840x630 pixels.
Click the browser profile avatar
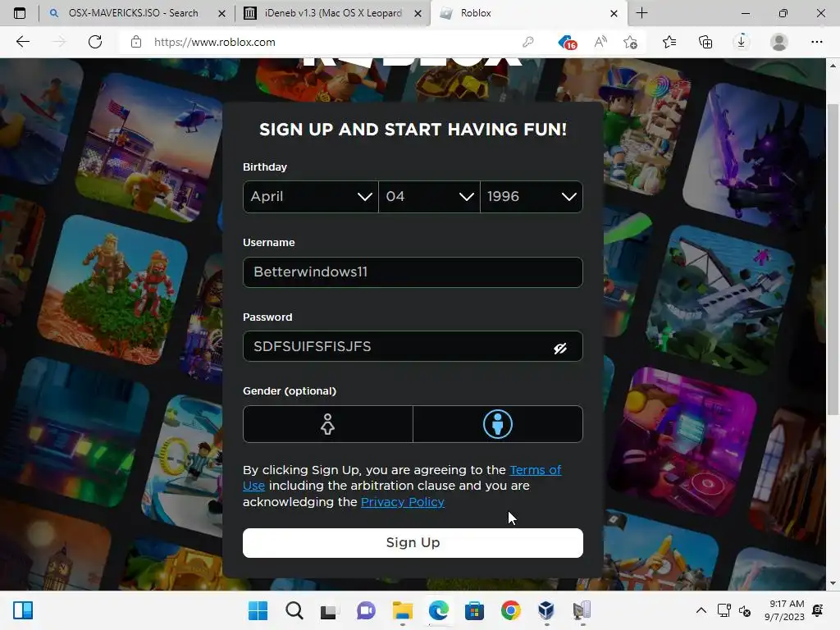coord(779,42)
